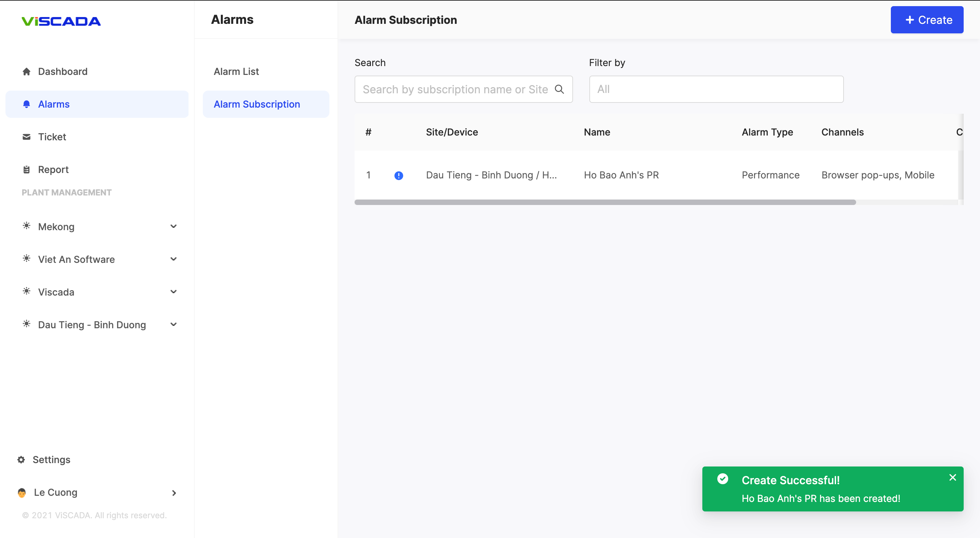
Task: Open the Alarm List submenu item
Action: point(236,72)
